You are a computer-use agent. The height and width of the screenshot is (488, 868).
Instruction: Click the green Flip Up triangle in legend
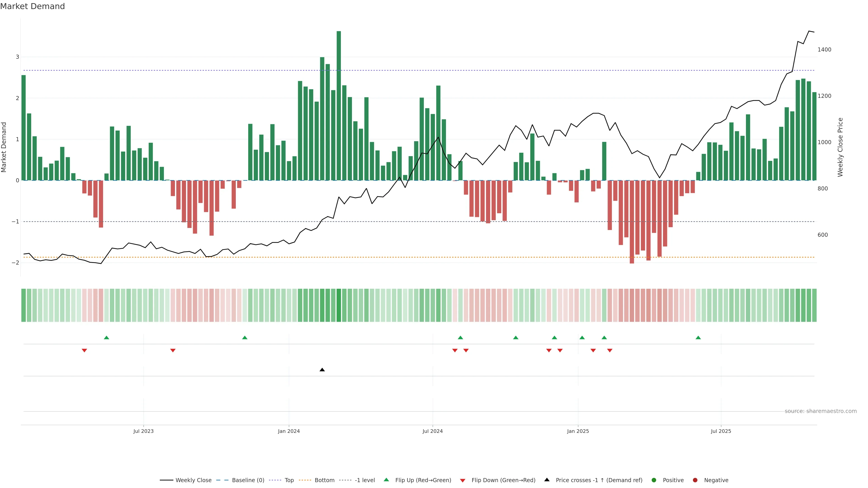(387, 480)
